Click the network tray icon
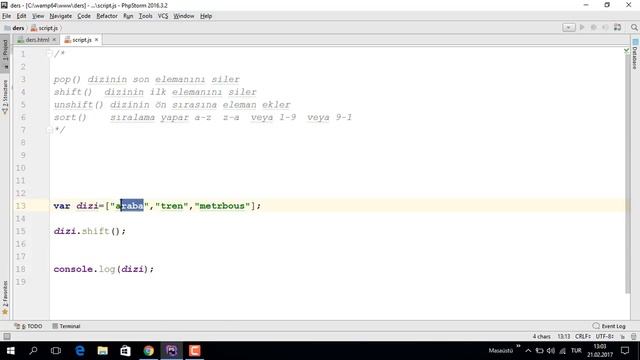Image resolution: width=640 pixels, height=360 pixels. pyautogui.click(x=562, y=351)
